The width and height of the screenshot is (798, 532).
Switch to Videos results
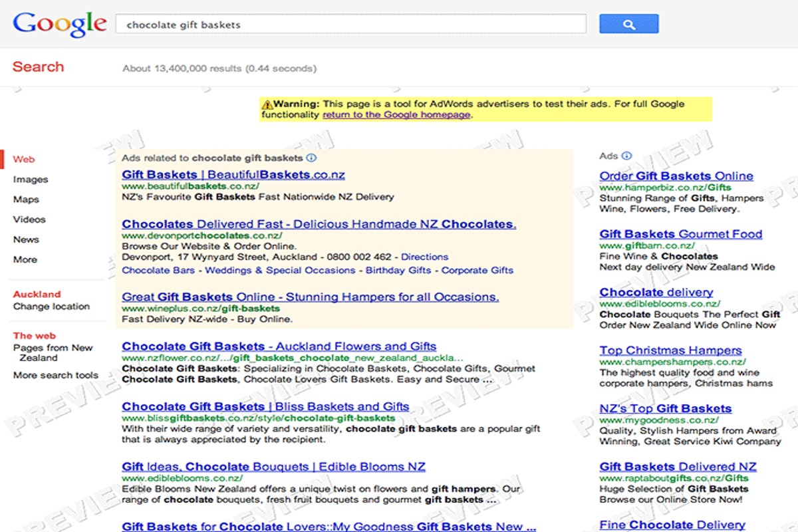[29, 219]
